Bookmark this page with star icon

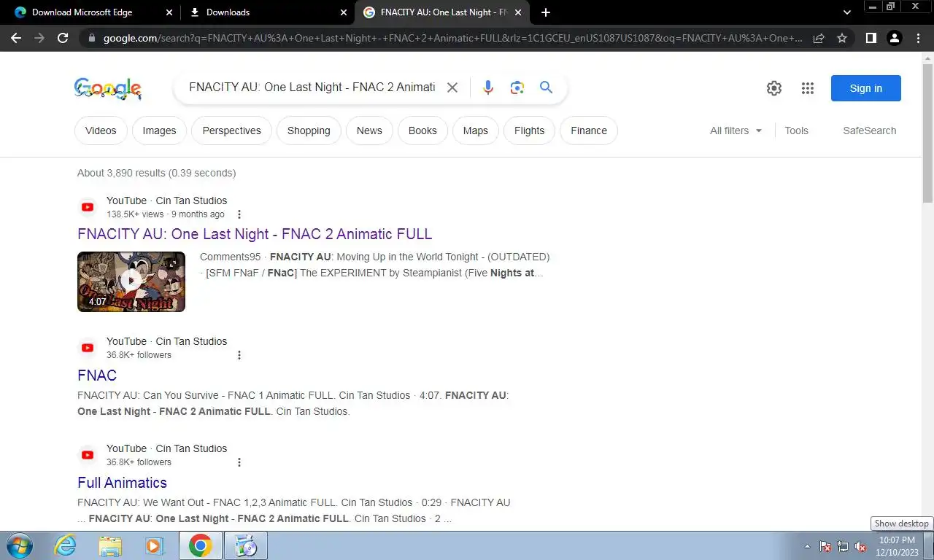point(842,38)
